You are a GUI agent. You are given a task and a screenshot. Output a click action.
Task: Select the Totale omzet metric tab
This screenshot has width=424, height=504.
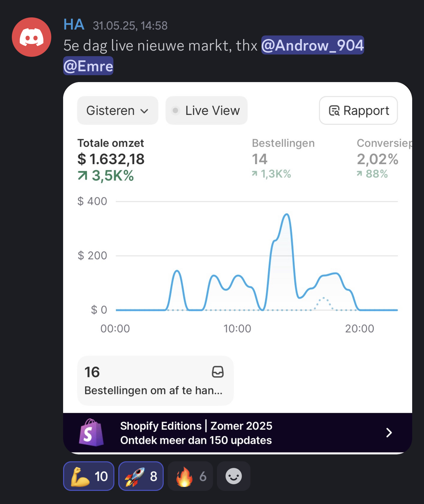[x=111, y=160]
